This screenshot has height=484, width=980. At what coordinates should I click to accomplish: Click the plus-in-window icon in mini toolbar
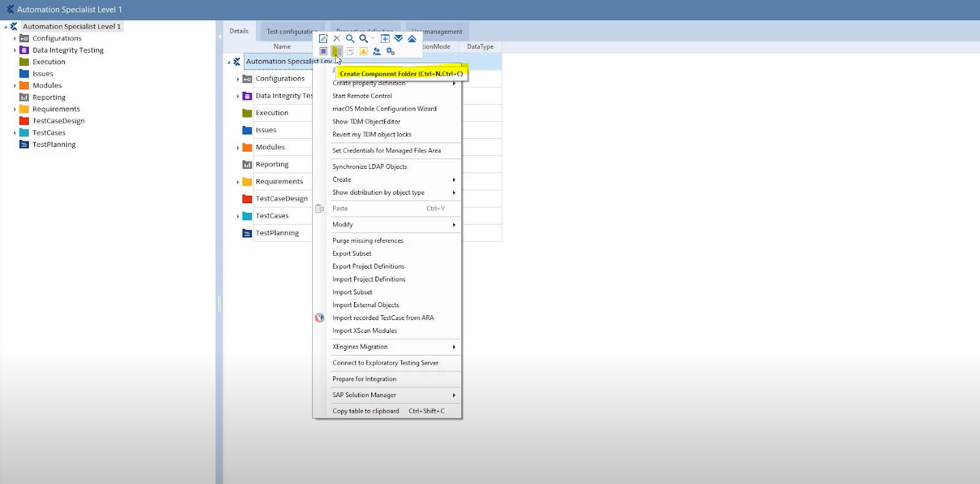click(385, 39)
